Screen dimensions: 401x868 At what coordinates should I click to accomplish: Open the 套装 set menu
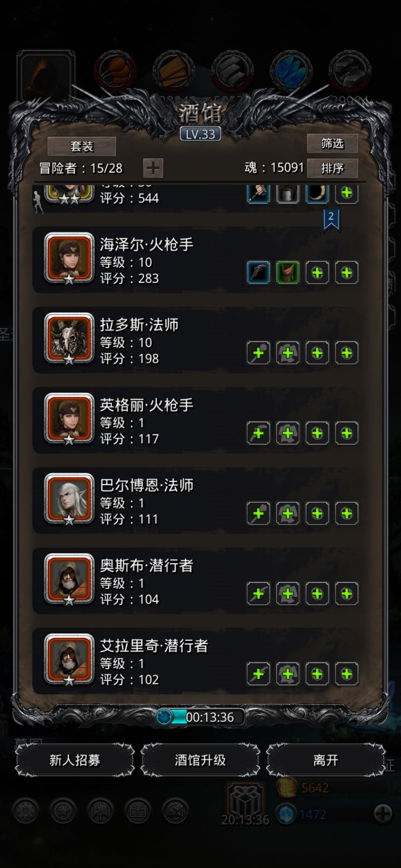[x=82, y=146]
